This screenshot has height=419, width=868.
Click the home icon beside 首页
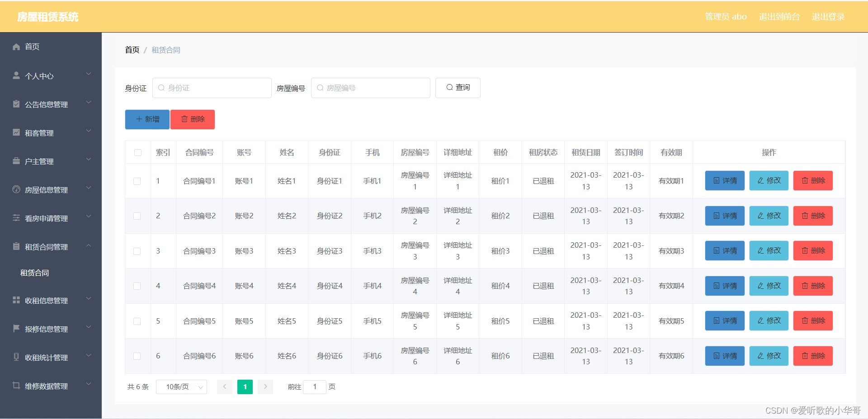(x=16, y=47)
